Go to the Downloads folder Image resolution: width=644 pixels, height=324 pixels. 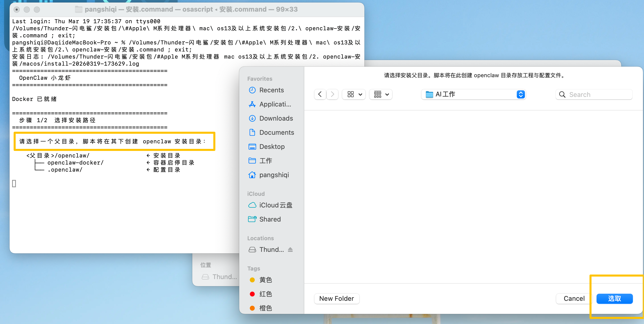(x=276, y=118)
